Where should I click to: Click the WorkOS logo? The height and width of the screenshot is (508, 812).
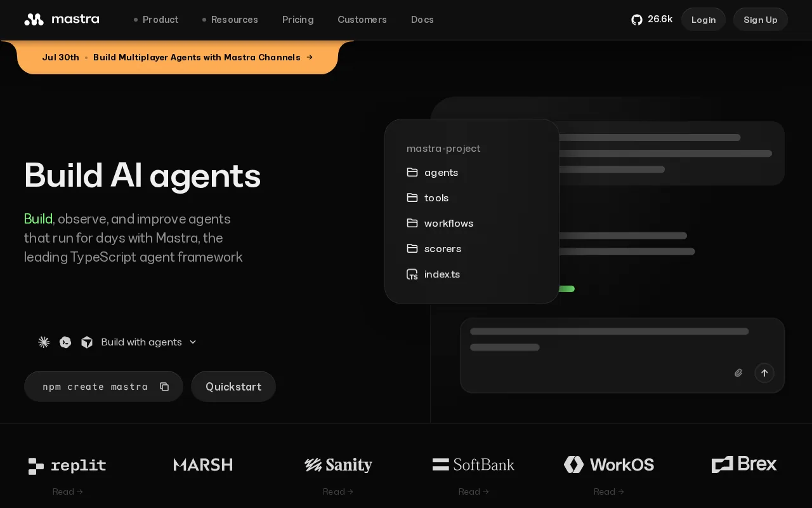click(x=609, y=465)
